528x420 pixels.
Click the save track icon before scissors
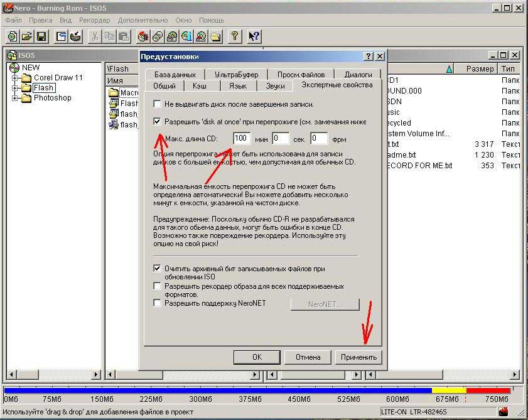75,36
